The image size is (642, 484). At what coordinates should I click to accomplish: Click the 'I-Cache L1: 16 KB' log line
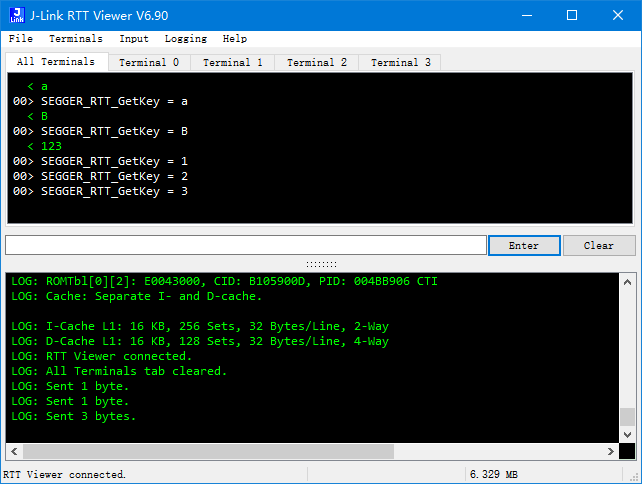[x=200, y=326]
